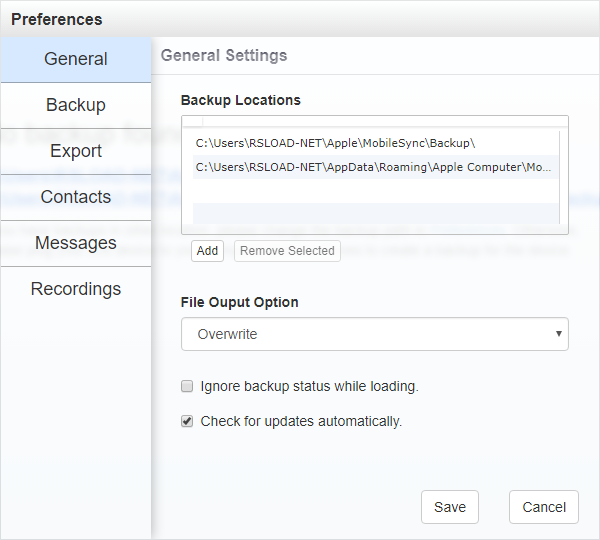Save the preferences
This screenshot has height=540, width=600.
(x=450, y=507)
